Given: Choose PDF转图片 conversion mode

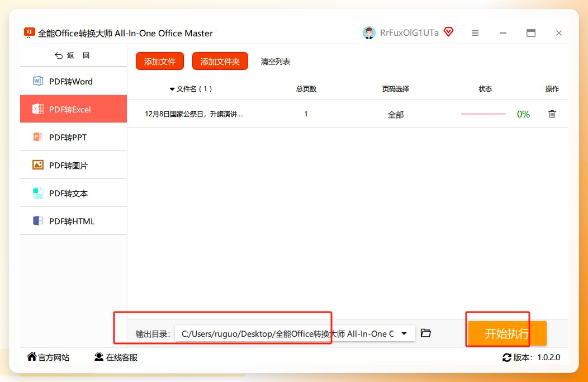Looking at the screenshot, I should [74, 165].
